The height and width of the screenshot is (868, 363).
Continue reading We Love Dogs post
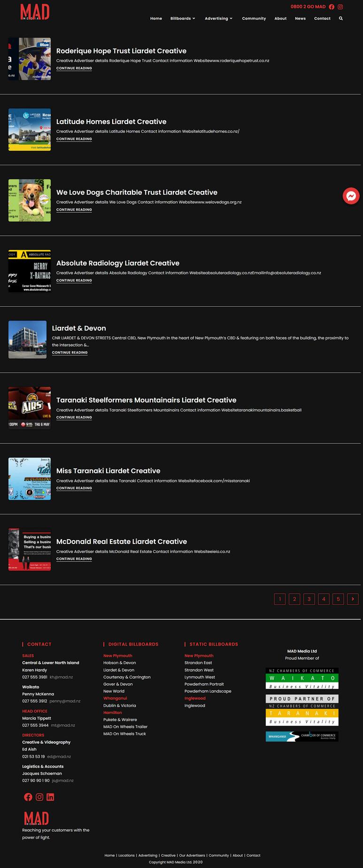click(74, 209)
